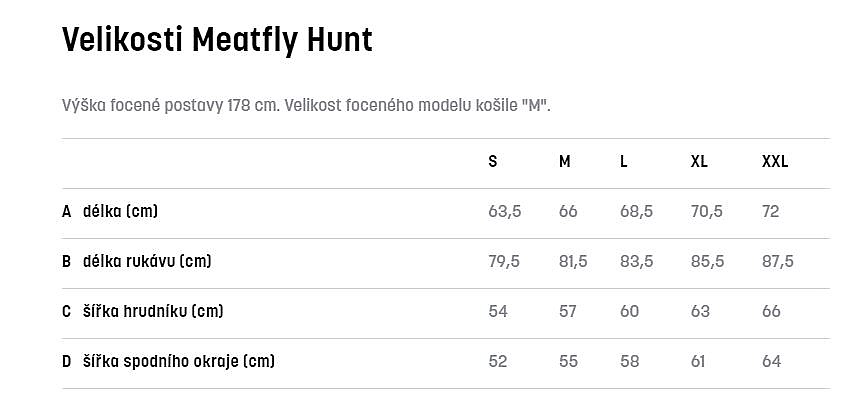Click the length value 72 for XXL
The width and height of the screenshot is (865, 418).
[x=771, y=212]
